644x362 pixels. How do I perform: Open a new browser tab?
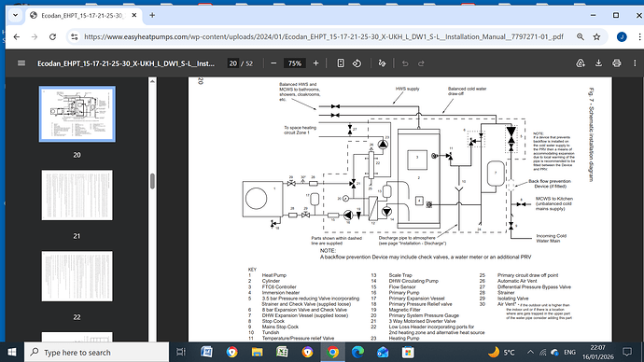[x=152, y=15]
